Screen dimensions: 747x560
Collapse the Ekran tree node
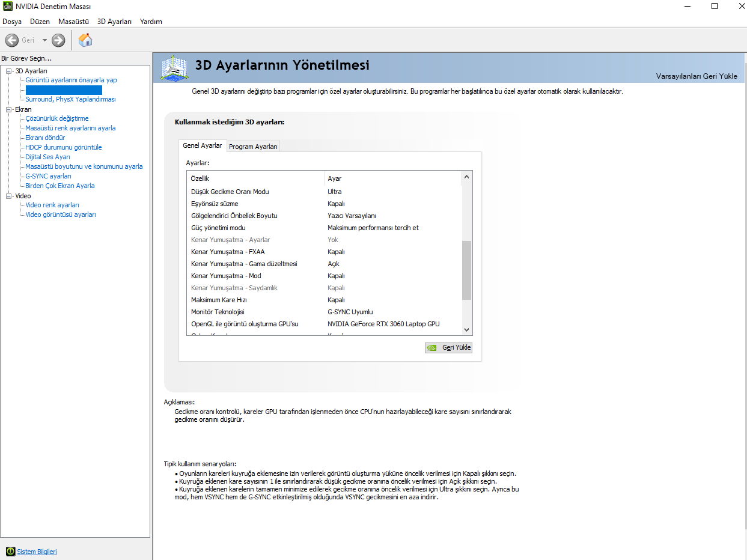[9, 109]
